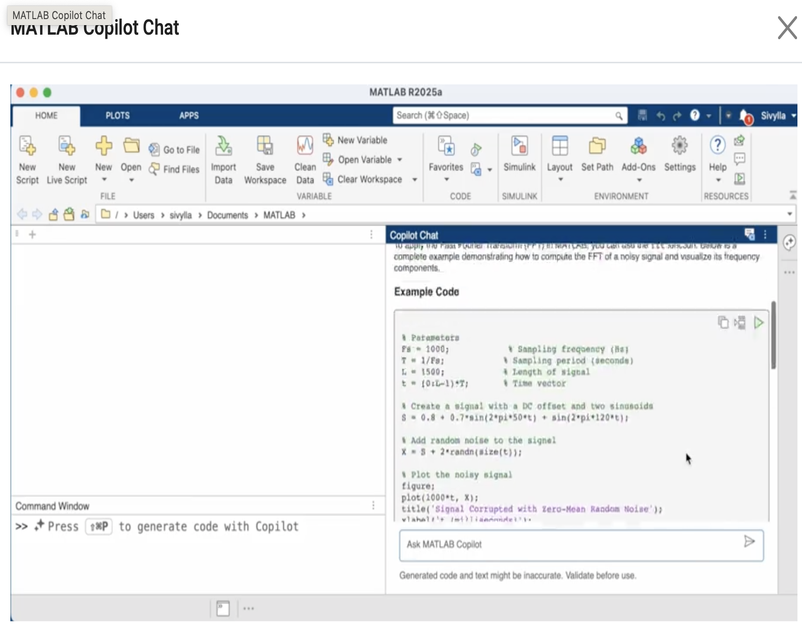
Task: Open the Layout options
Action: (560, 153)
